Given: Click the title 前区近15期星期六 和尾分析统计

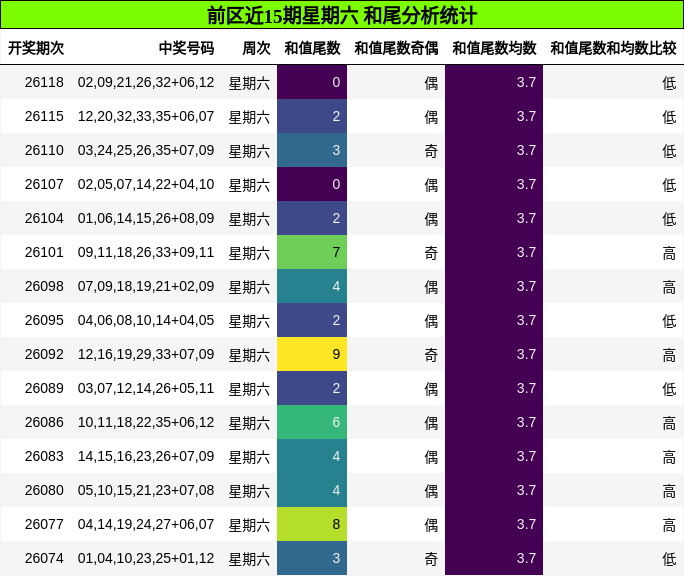Looking at the screenshot, I should pyautogui.click(x=342, y=16).
